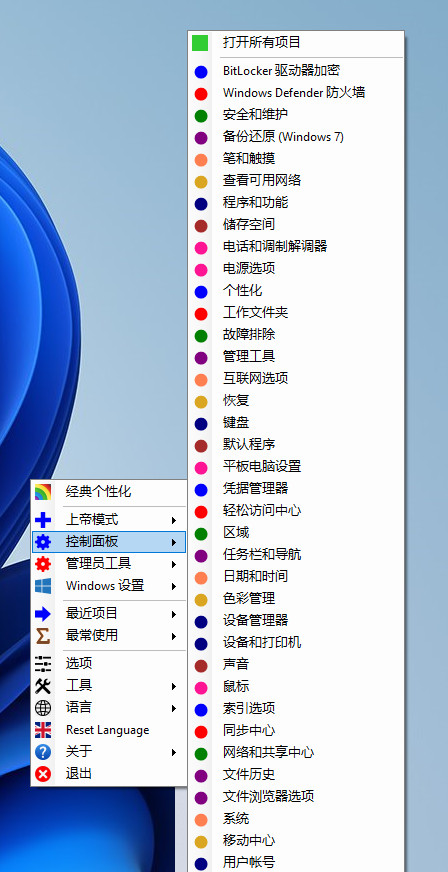The image size is (448, 872).
Task: Expand the Windows 设置 submenu arrow
Action: [174, 586]
